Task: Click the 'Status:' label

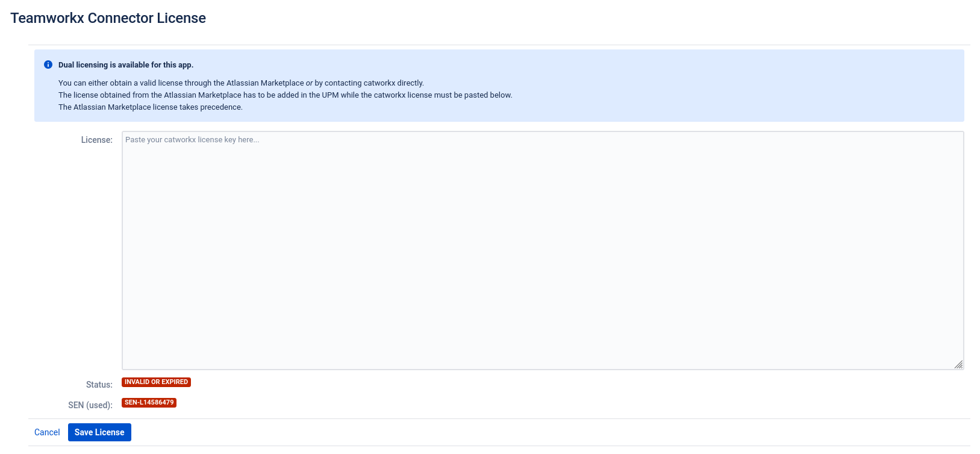Action: 99,385
